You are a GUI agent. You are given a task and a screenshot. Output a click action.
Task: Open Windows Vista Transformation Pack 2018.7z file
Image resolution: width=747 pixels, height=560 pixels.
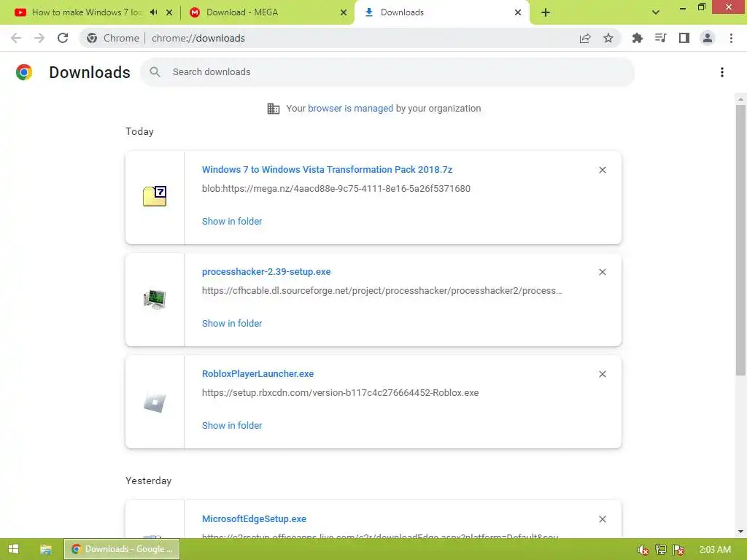[327, 169]
